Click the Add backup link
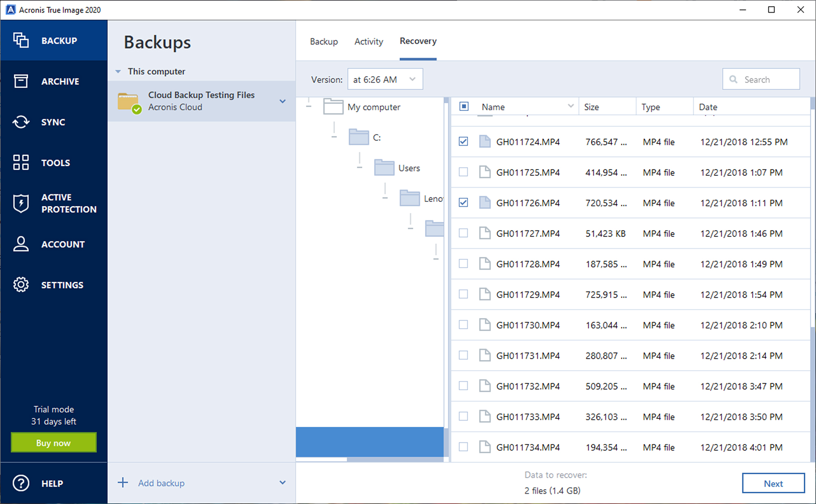The width and height of the screenshot is (816, 504). [x=161, y=483]
